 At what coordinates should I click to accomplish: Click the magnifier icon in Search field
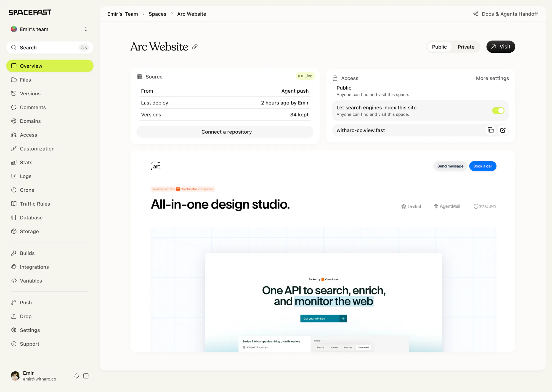14,47
